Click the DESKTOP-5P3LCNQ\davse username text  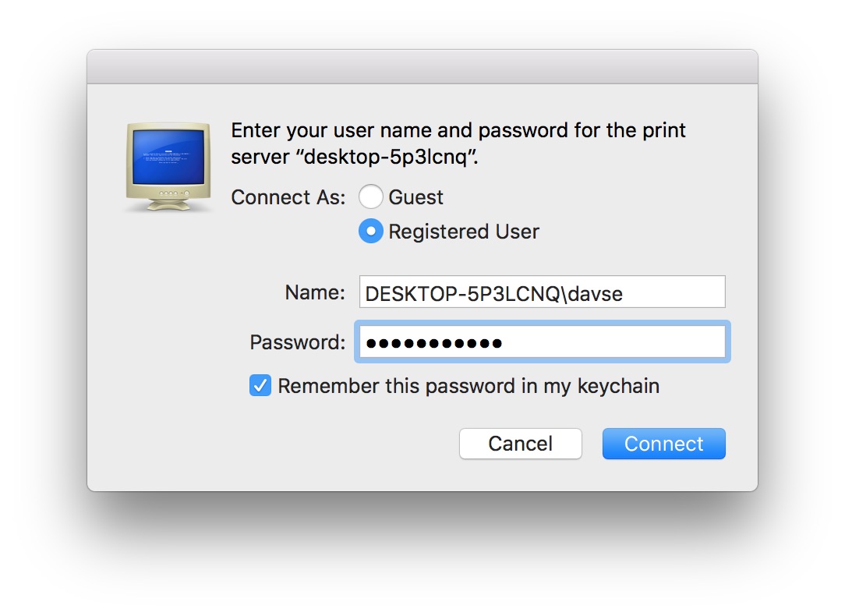tap(493, 293)
